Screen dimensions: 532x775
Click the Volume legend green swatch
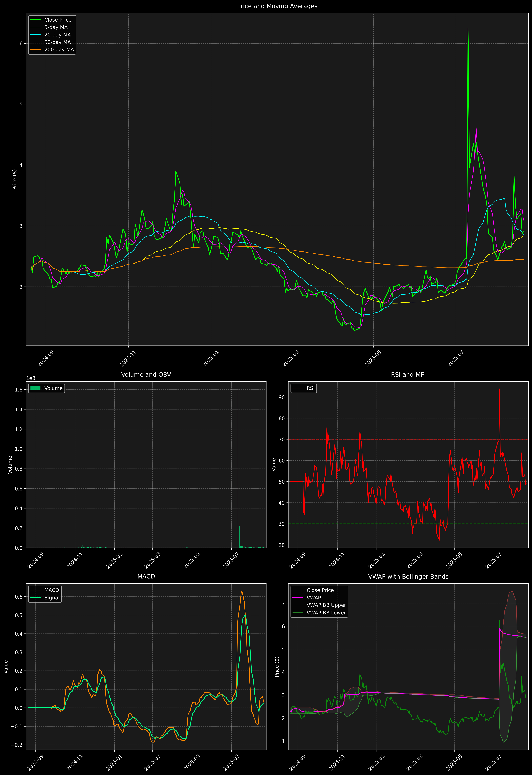tap(35, 388)
